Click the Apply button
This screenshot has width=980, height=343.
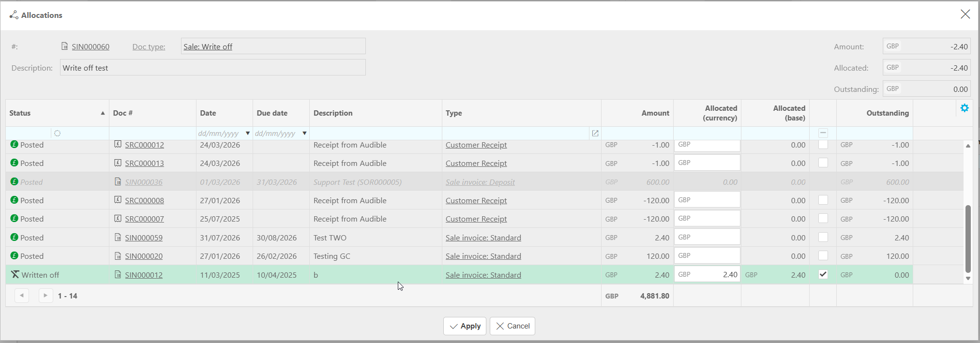point(465,326)
